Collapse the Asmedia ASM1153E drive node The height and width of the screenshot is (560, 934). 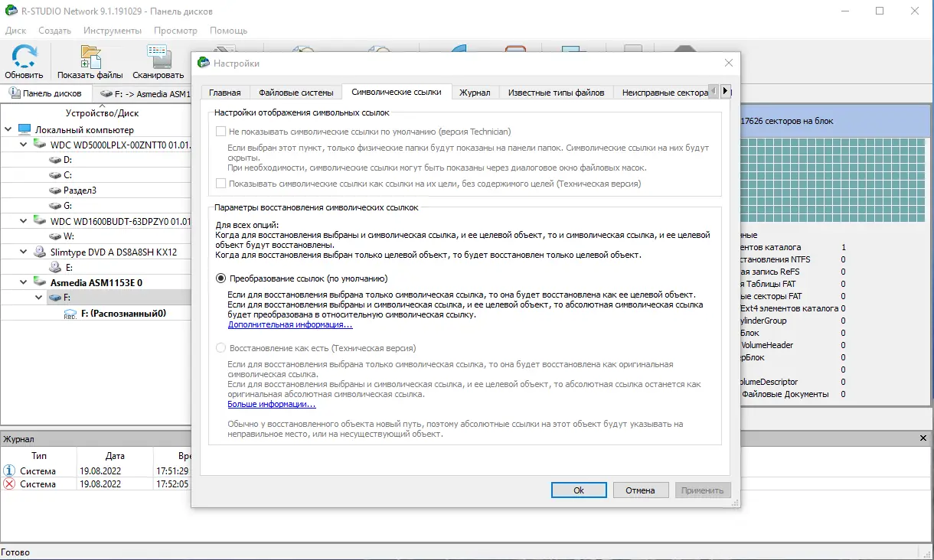click(24, 282)
